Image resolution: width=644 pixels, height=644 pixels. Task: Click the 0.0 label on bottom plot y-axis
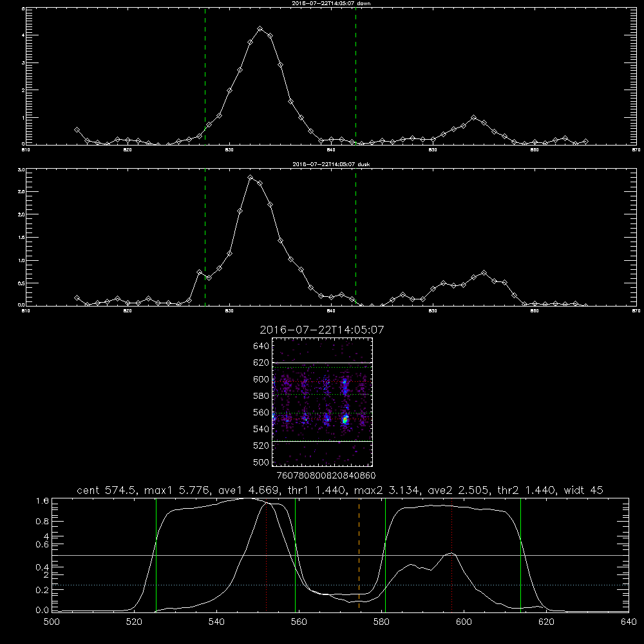pos(43,611)
